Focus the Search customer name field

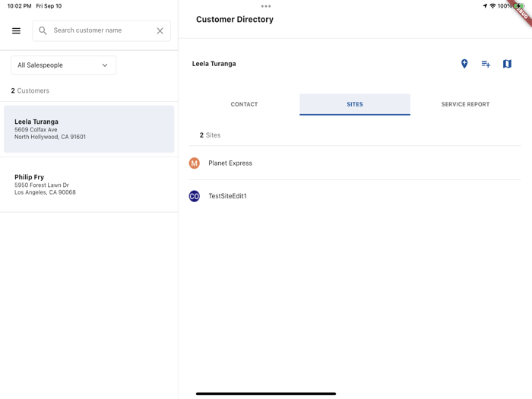tap(99, 31)
